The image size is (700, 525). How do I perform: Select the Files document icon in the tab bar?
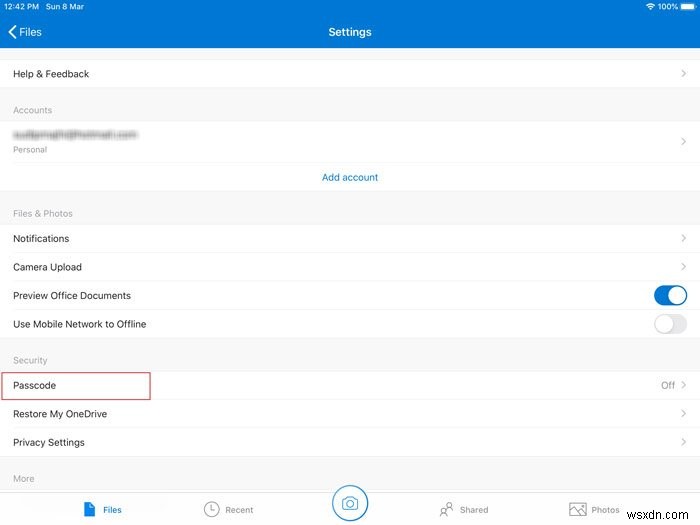(89, 509)
